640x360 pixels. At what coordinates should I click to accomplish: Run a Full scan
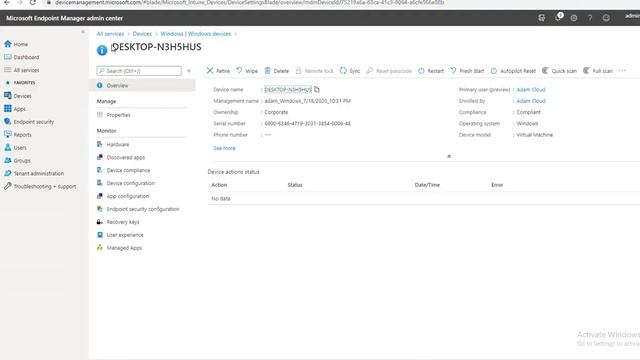[598, 71]
